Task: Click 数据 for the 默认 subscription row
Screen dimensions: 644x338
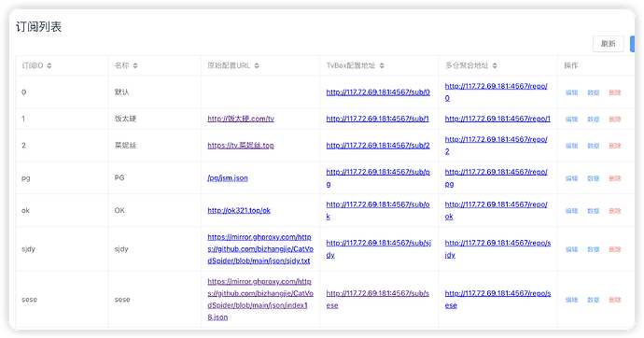Action: [593, 92]
